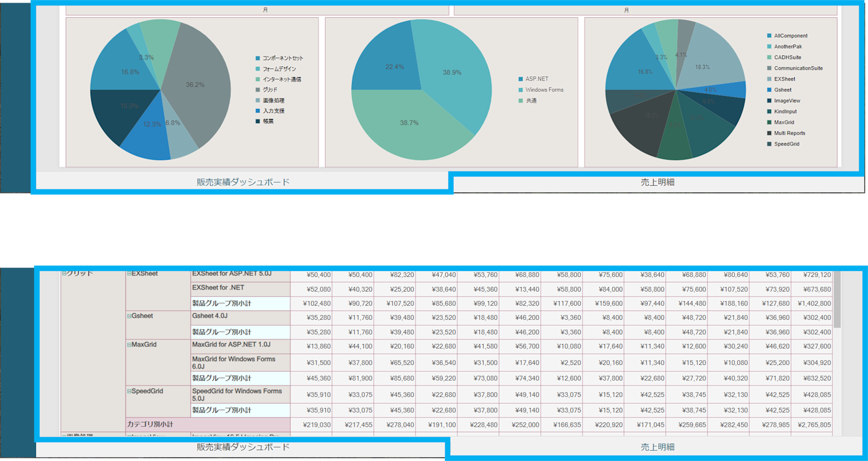Viewport: 868px width, 461px height.
Task: Click Multi Reports in the pie legend
Action: (786, 134)
